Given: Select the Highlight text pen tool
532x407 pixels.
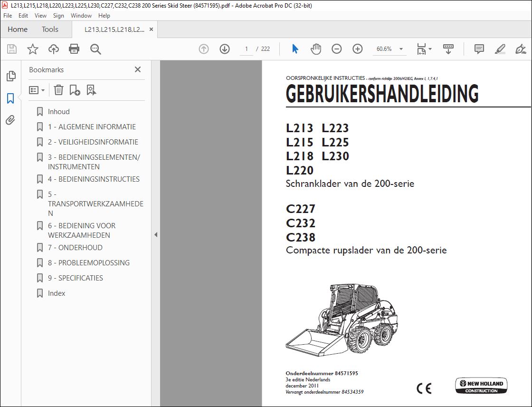Looking at the screenshot, I should pos(500,49).
